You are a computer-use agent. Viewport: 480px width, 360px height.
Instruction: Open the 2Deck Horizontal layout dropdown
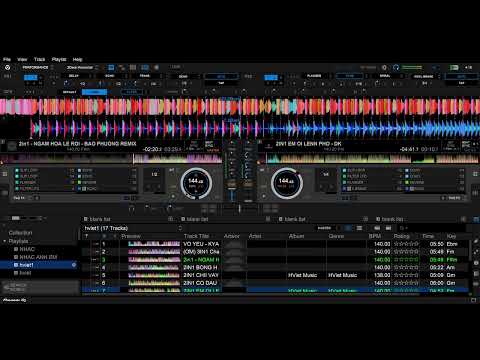tap(82, 67)
